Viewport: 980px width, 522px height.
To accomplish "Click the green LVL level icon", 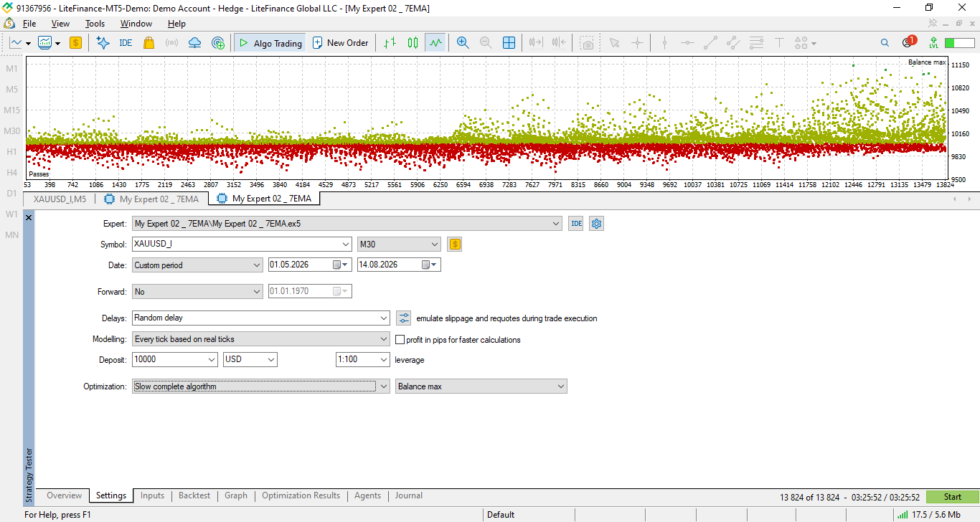I will (933, 43).
